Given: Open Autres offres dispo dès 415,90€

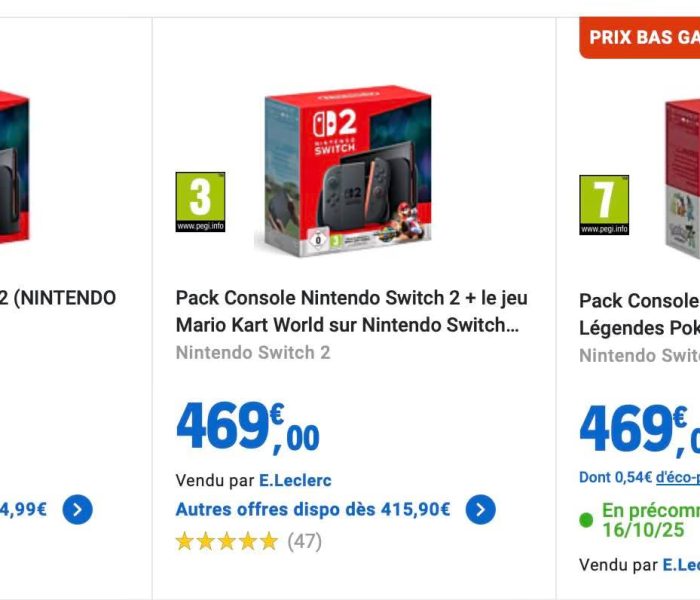Looking at the screenshot, I should (313, 509).
